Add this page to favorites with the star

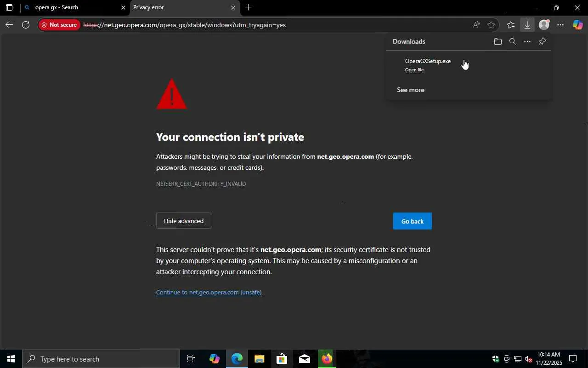491,25
